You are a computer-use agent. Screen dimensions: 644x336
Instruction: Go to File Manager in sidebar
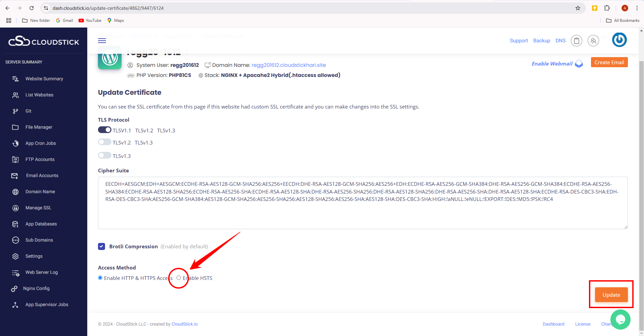[x=39, y=127]
